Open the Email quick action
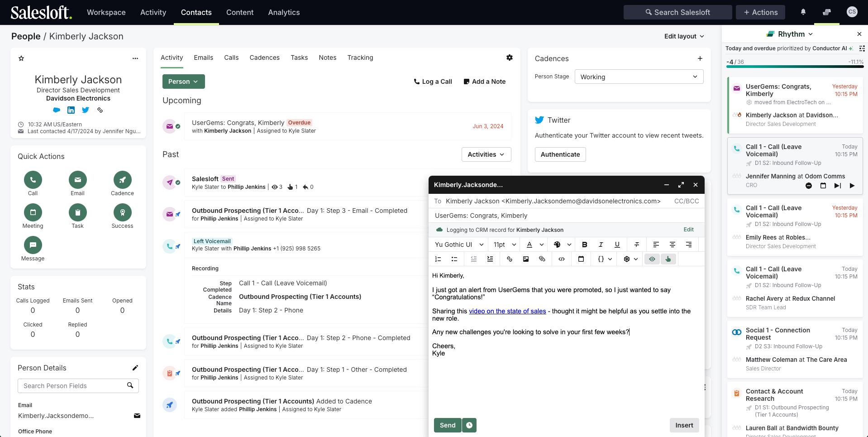 tap(77, 180)
